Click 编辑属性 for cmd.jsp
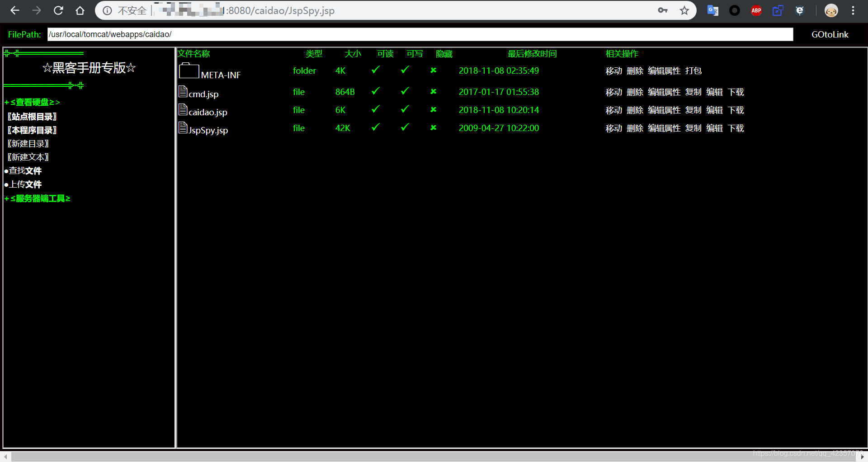Viewport: 868px width, 462px height. [664, 92]
